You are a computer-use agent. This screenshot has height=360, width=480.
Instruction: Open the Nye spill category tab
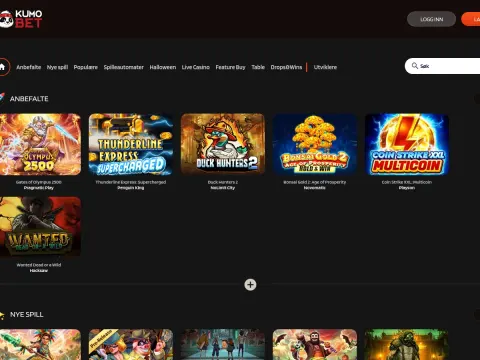pyautogui.click(x=57, y=67)
